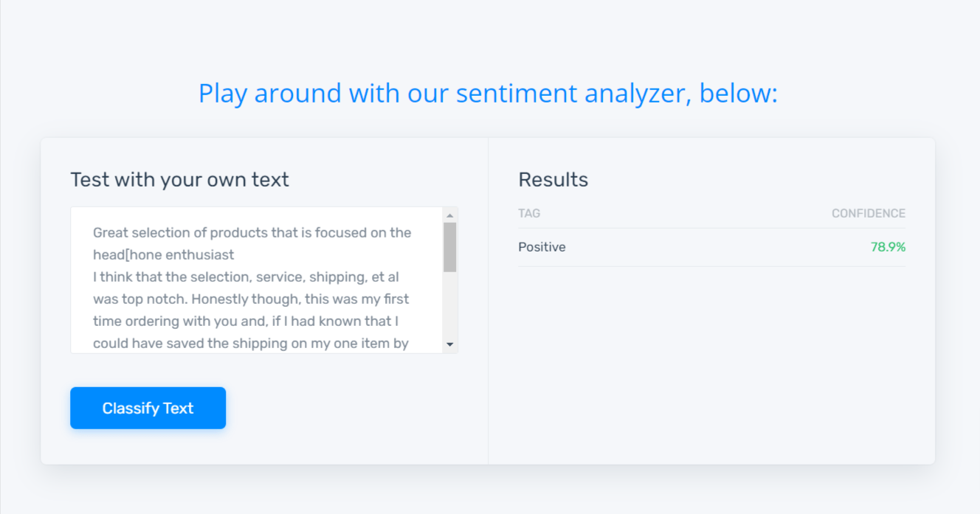Click the TAG column header
Screen dimensions: 980x514
click(529, 213)
